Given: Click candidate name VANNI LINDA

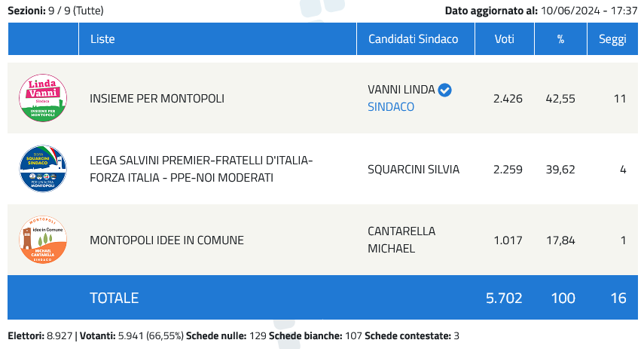Looking at the screenshot, I should [401, 90].
